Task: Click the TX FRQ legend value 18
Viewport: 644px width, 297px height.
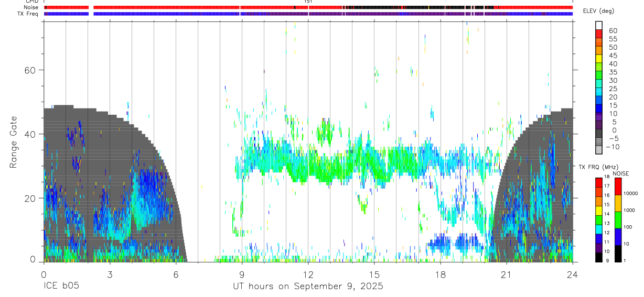Action: (606, 177)
